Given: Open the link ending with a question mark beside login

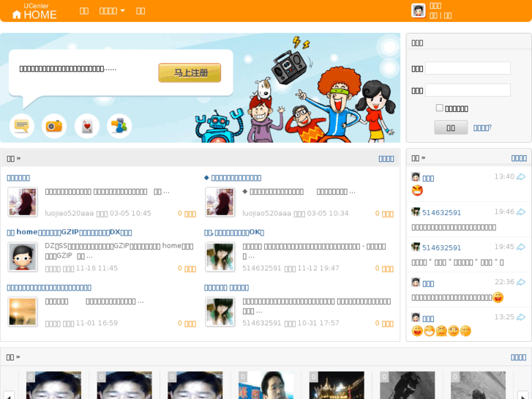Looking at the screenshot, I should (x=482, y=127).
